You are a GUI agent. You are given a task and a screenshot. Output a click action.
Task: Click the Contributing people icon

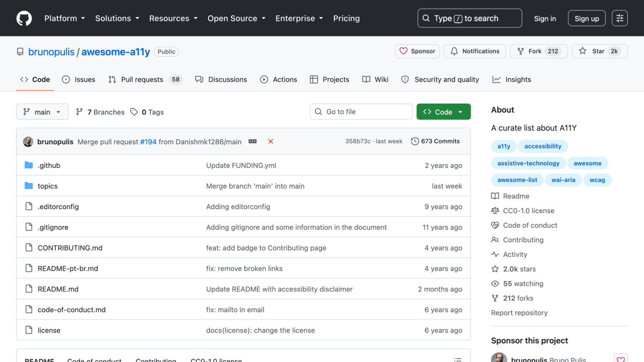point(495,240)
